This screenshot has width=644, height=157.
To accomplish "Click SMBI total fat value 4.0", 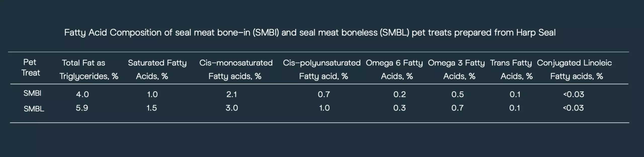I will [82, 95].
